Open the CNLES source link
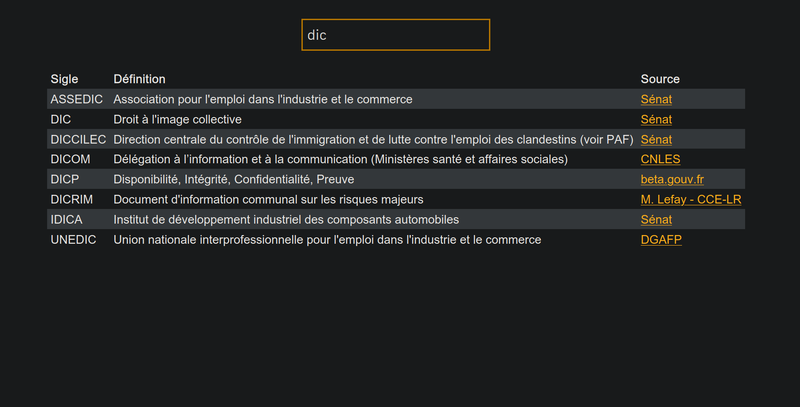Screen dimensions: 800x407 (x=660, y=159)
